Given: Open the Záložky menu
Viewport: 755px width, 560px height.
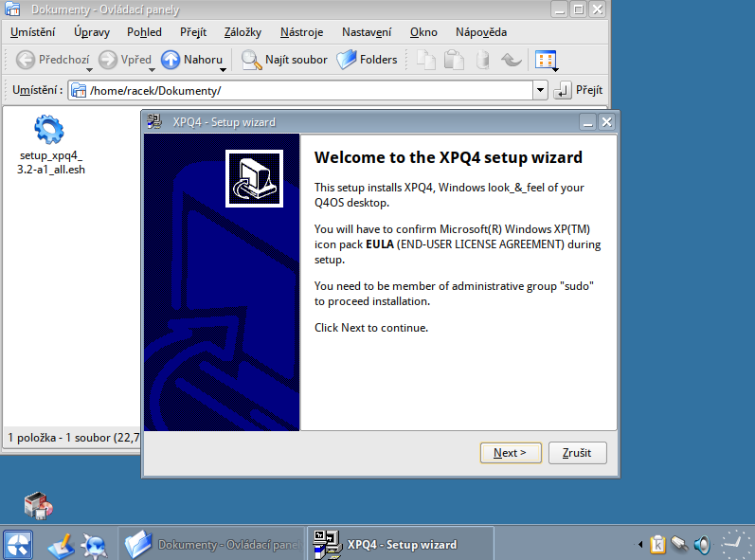Looking at the screenshot, I should (243, 32).
